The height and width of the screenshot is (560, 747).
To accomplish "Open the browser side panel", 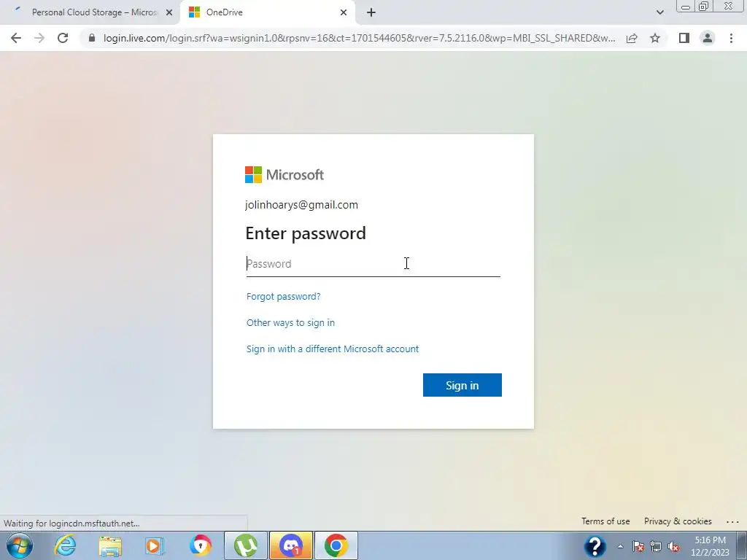I will point(684,38).
